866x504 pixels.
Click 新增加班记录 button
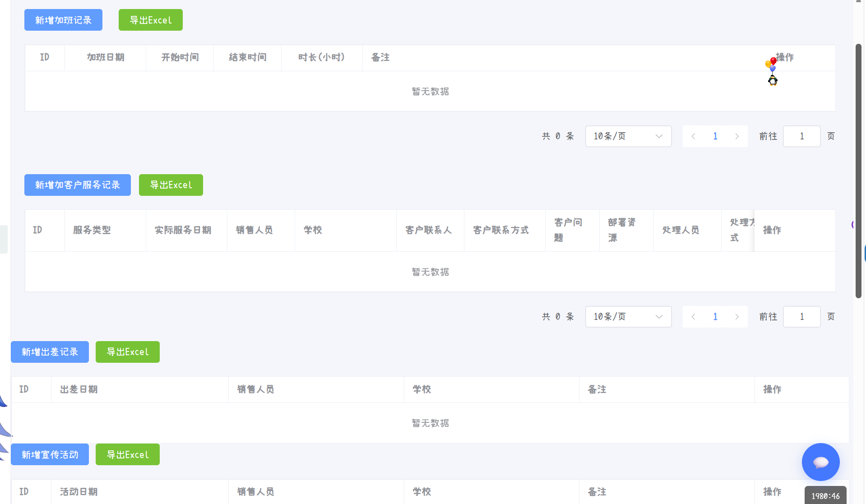click(63, 20)
